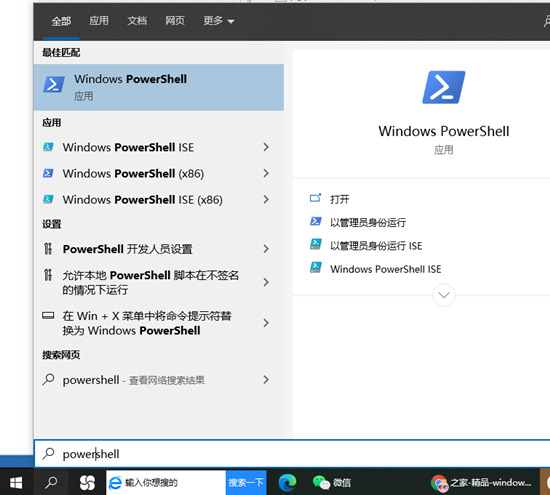Expand more actions with the down chevron circle
Viewport: 550px width, 495px height.
444,295
